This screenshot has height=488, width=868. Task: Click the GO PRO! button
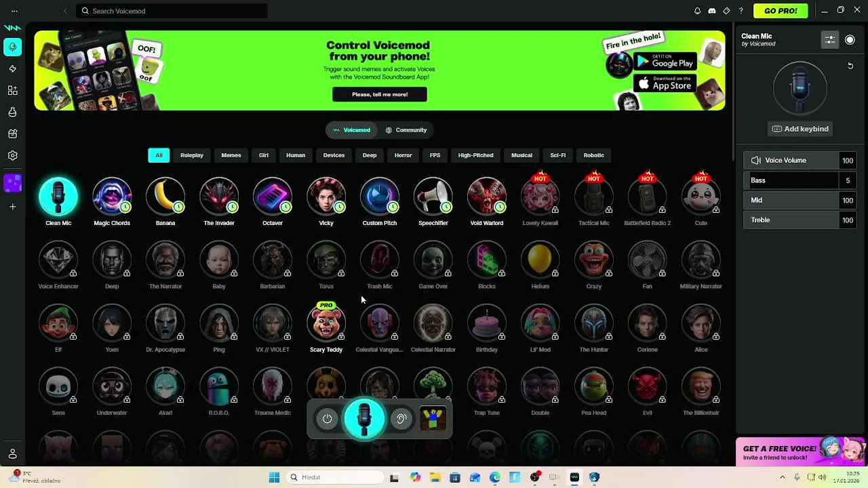click(781, 11)
